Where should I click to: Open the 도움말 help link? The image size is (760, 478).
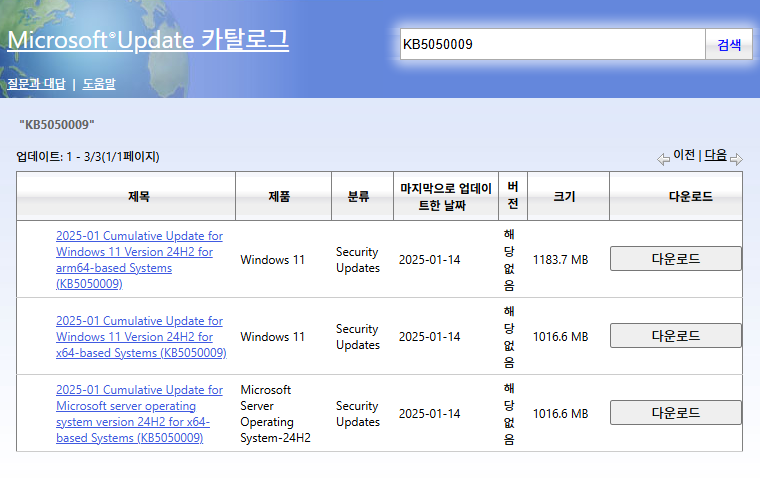(x=99, y=84)
